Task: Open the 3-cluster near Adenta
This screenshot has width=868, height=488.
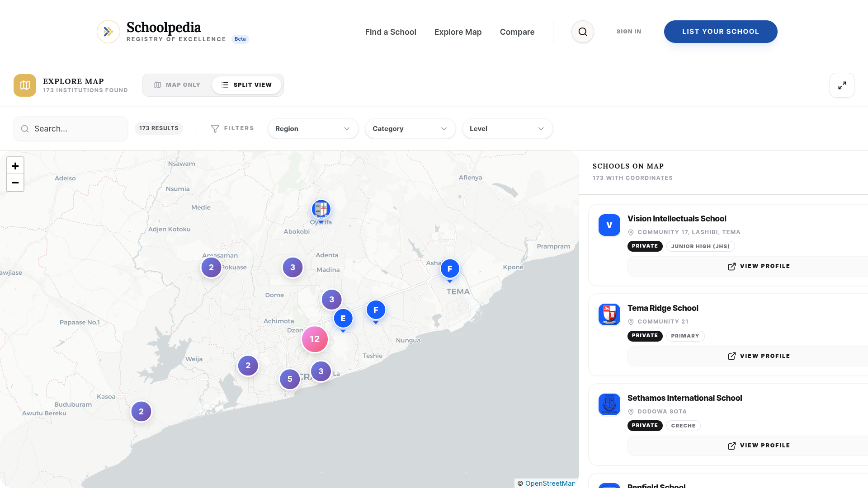Action: 292,267
